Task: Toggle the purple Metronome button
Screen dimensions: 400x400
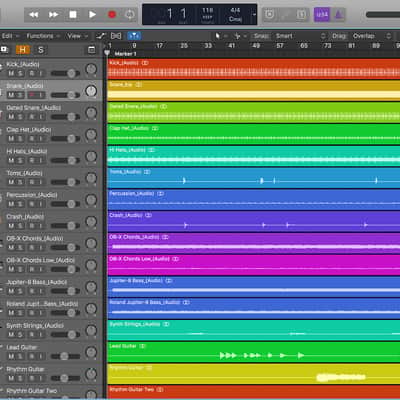Action: point(338,15)
